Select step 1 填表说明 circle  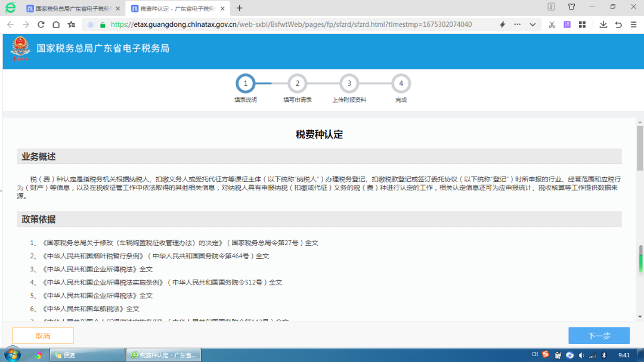[246, 83]
